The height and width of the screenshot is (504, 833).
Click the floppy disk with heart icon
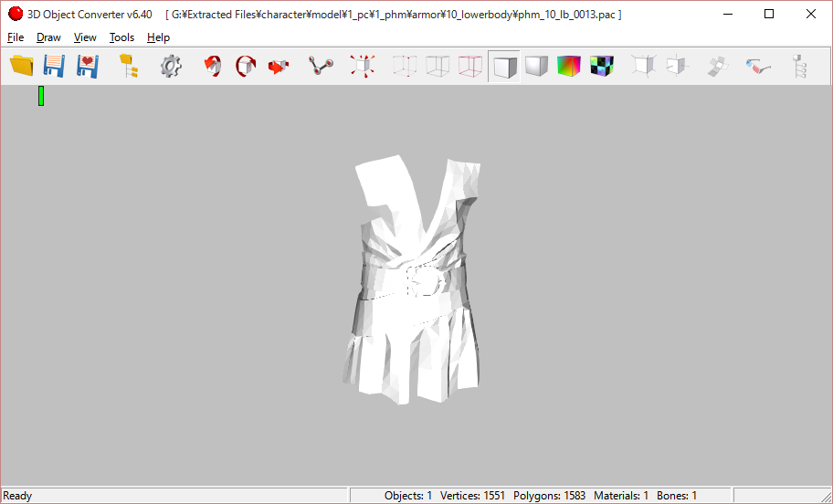87,66
